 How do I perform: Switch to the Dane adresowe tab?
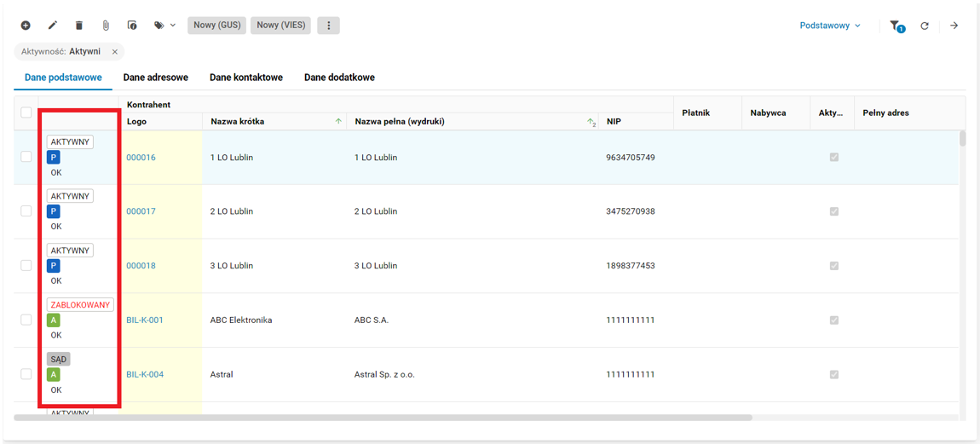pos(156,78)
